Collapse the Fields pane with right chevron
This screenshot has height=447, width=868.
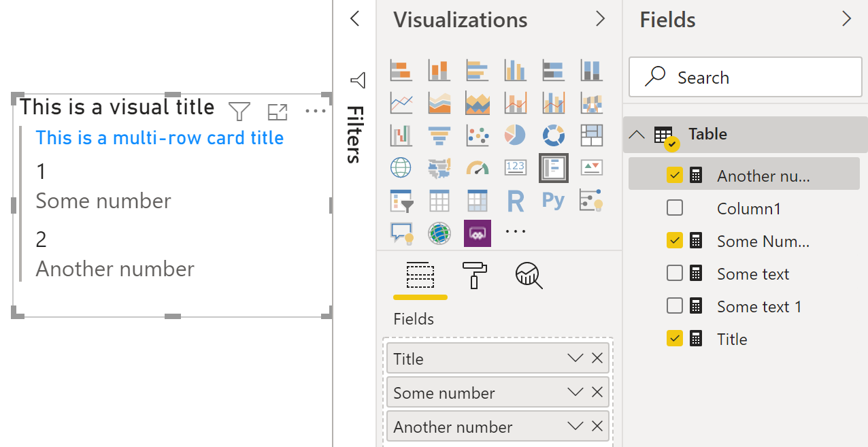click(x=846, y=19)
